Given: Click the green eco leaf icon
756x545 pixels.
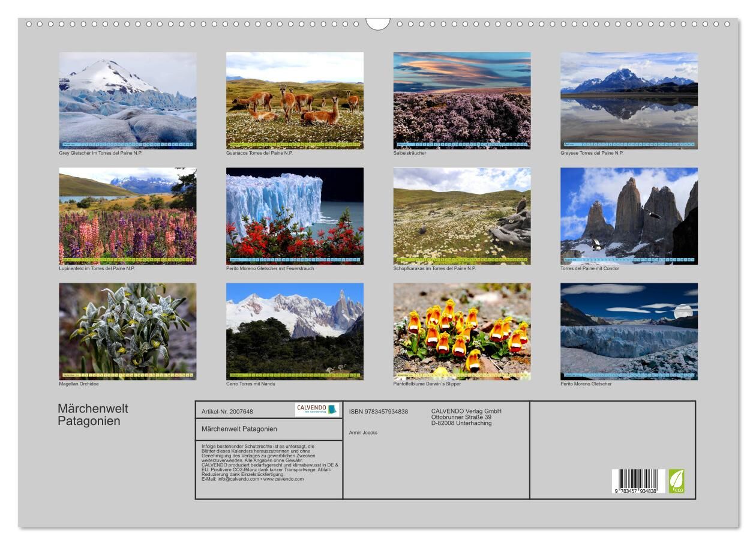Looking at the screenshot, I should 676,481.
